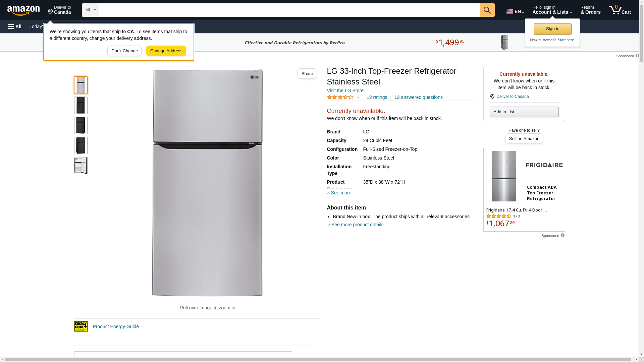Open the 12 answered questions link
The width and height of the screenshot is (644, 362).
pos(418,97)
